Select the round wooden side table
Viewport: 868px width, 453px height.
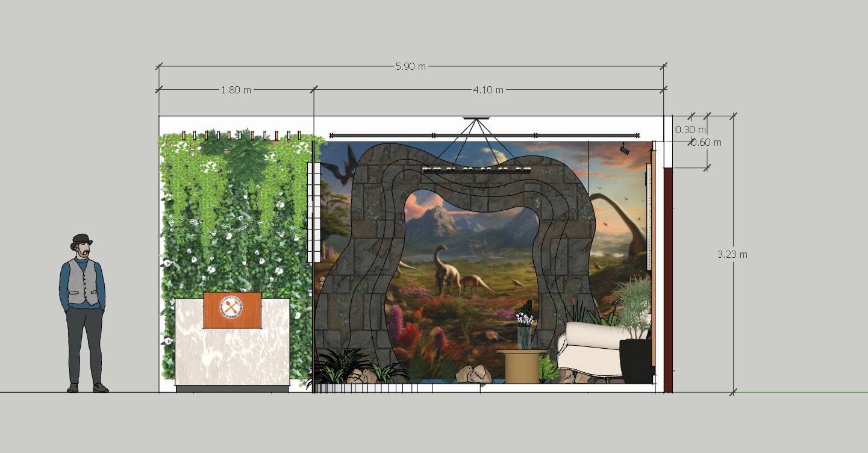[x=522, y=366]
